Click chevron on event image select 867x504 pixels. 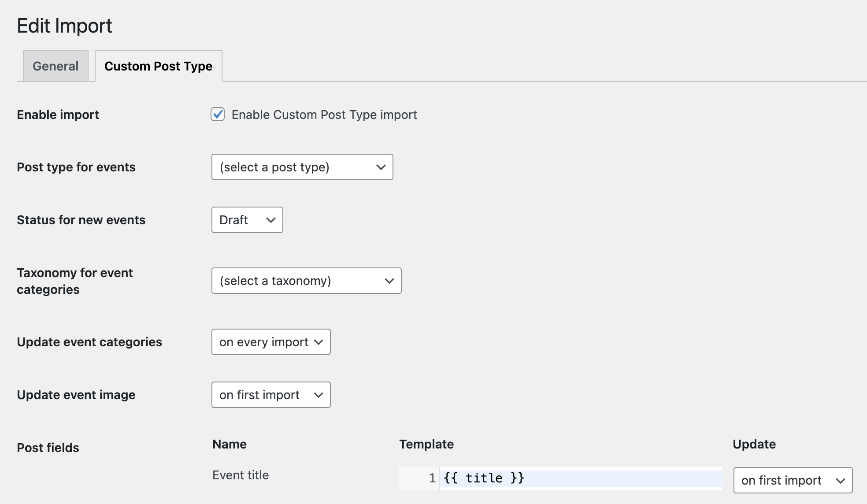click(319, 395)
